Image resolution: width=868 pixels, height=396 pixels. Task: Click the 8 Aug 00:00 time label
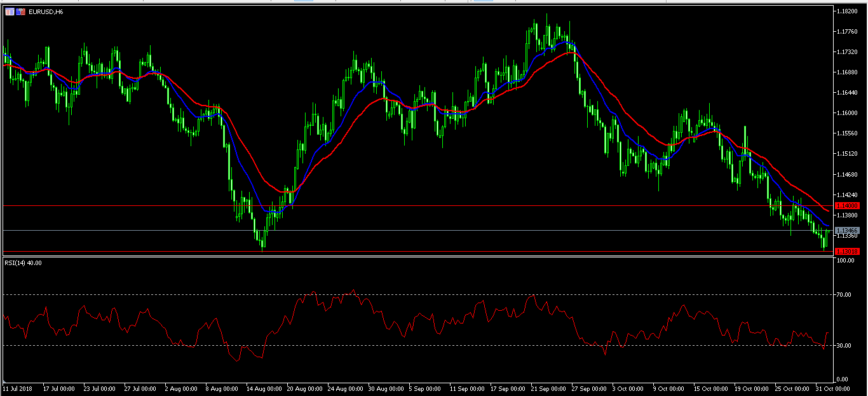(222, 388)
